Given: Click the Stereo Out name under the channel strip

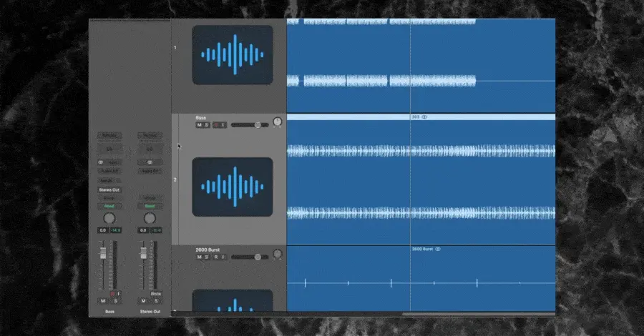Looking at the screenshot, I should click(150, 312).
